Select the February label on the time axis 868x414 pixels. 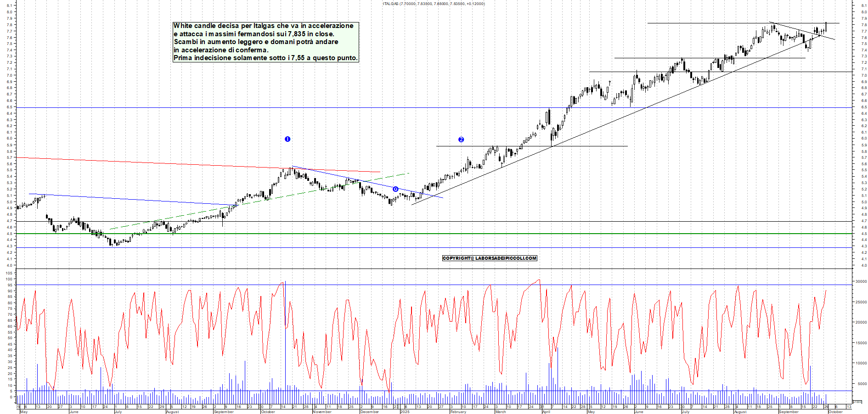[458, 412]
